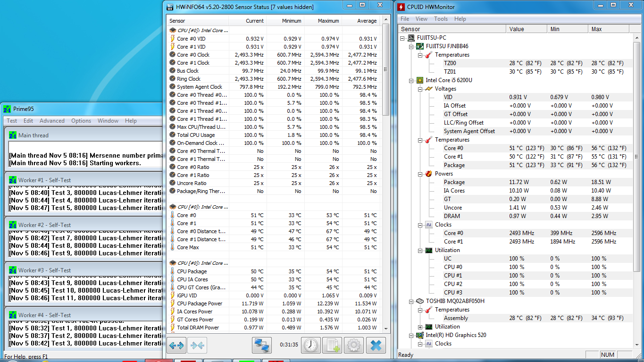Click the TOSHIB MQ02ABF050H drive icon
Screen dimensions: 644x362
coord(419,301)
